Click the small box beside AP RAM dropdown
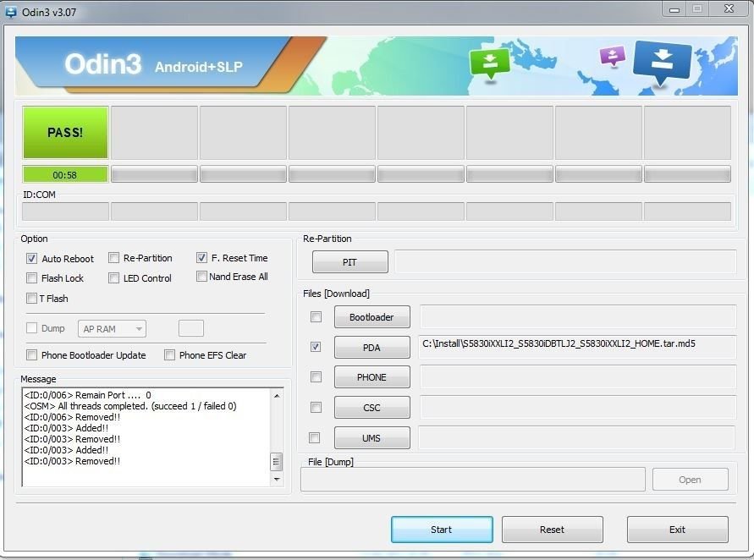Viewport: 754px width, 560px height. tap(191, 328)
